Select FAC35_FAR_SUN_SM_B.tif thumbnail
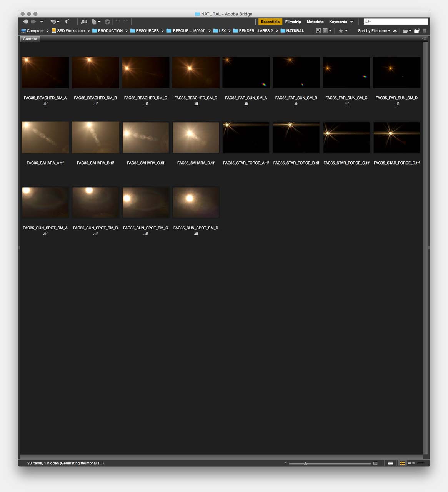Screen dimensions: 448x492 pyautogui.click(x=296, y=73)
